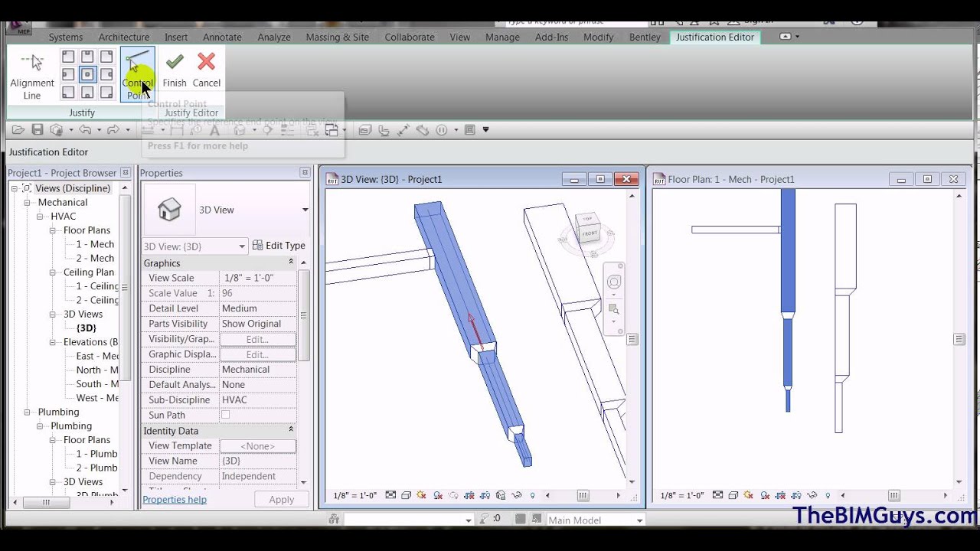The height and width of the screenshot is (551, 980).
Task: Click Edit for Graphic Display options
Action: point(257,354)
